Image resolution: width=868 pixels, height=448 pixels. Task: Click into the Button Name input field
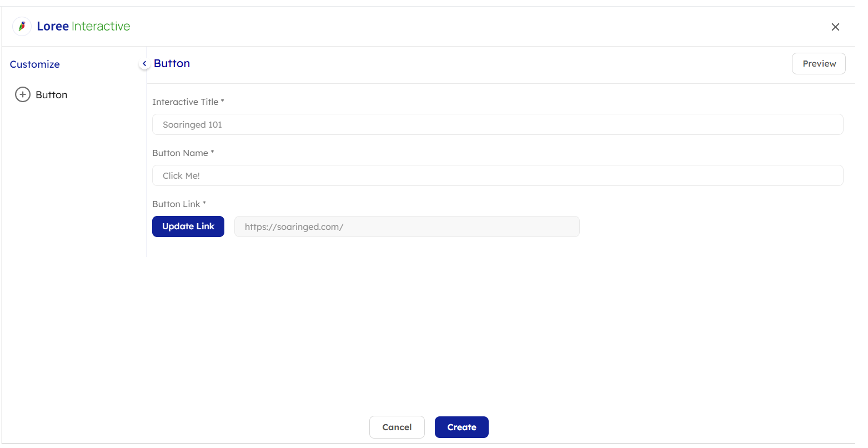tap(497, 176)
